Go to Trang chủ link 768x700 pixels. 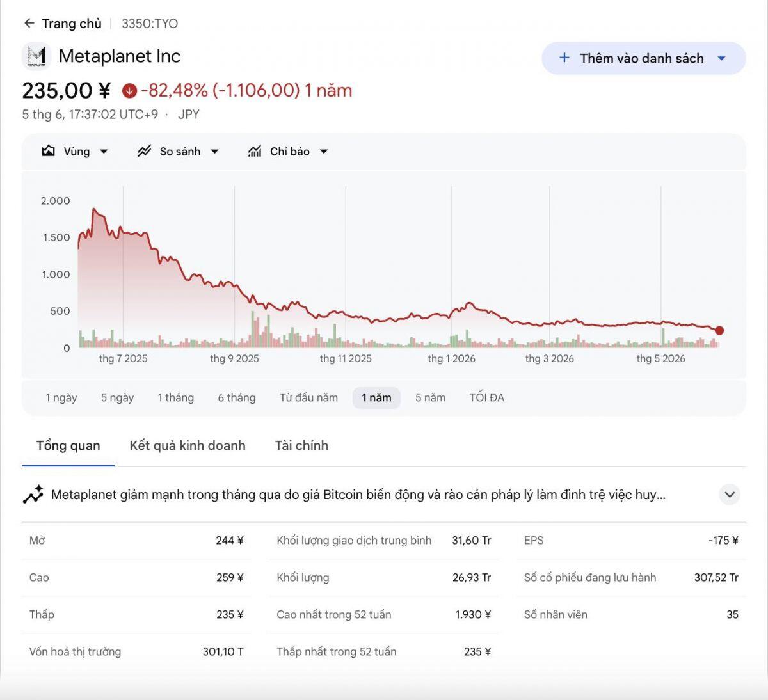pos(72,24)
